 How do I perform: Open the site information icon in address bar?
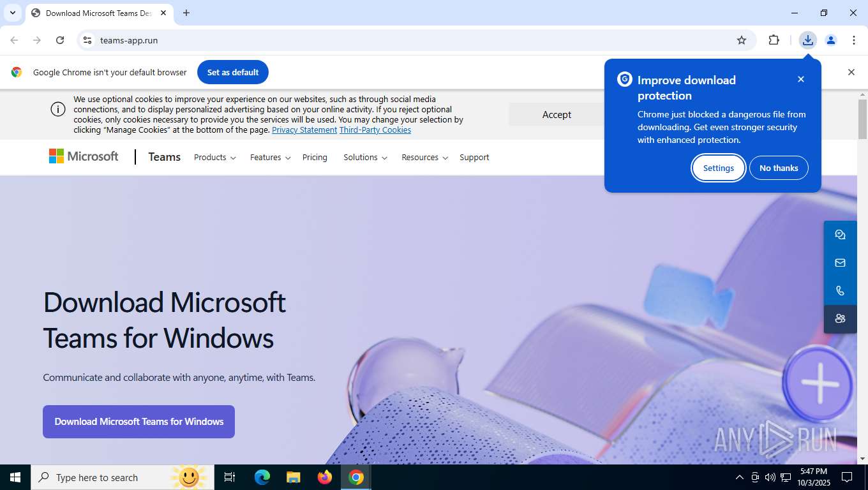click(87, 40)
